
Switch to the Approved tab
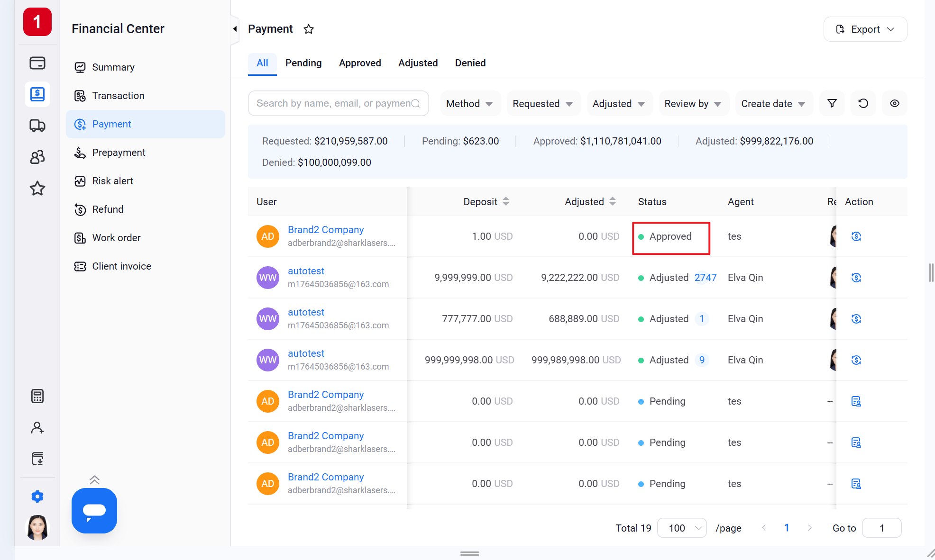tap(360, 63)
